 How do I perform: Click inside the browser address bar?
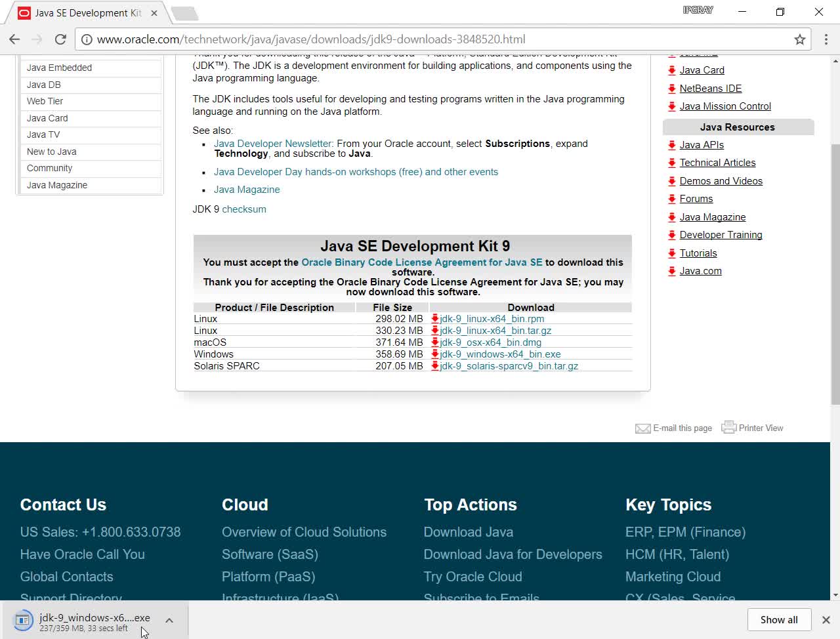coord(394,39)
